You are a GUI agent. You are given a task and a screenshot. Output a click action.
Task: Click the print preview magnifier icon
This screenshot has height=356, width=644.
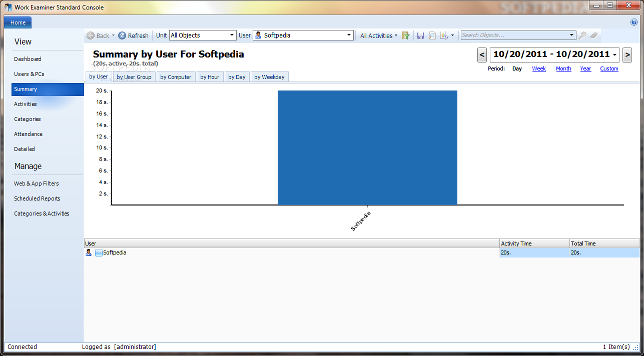click(432, 35)
